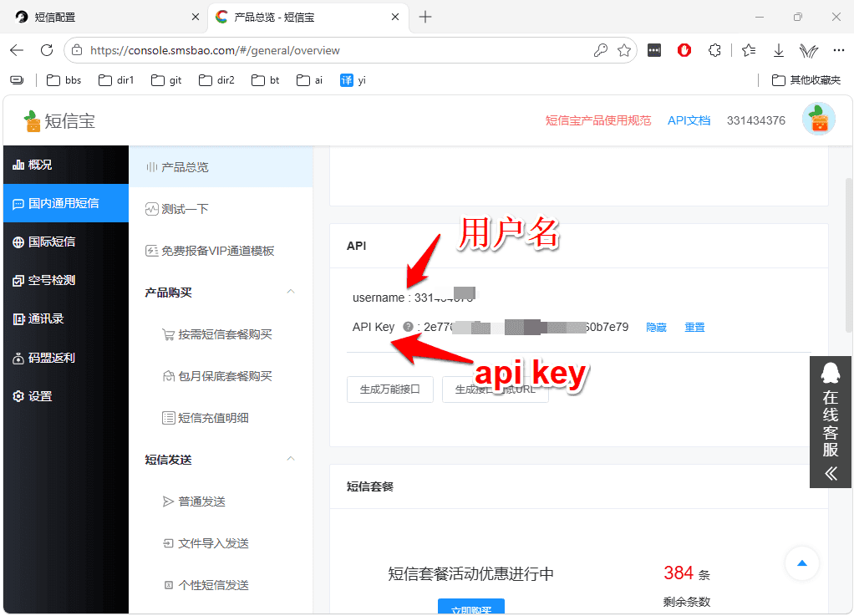Collapse the 产品购买 section

click(291, 292)
